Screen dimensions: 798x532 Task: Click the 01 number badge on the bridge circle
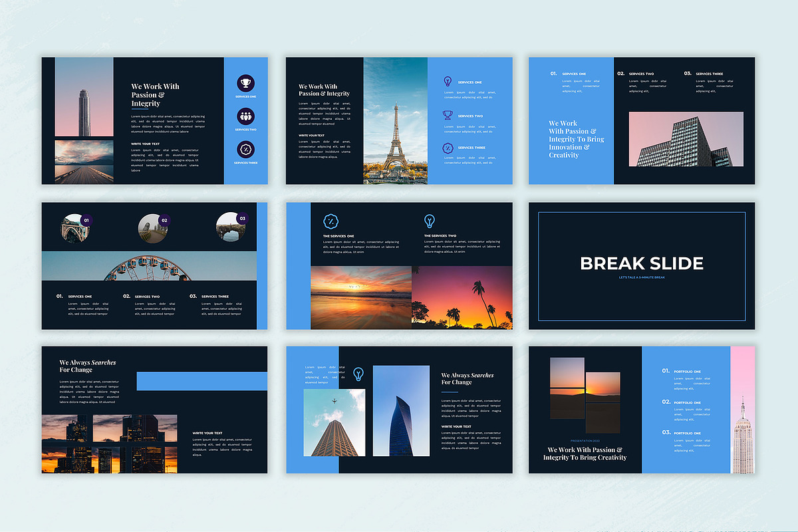pyautogui.click(x=86, y=220)
